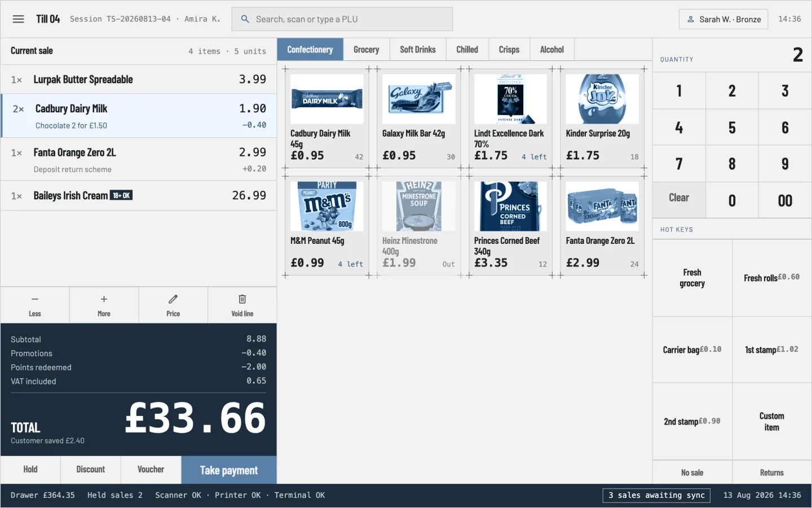
Task: Click the Customer saved £2.40 text
Action: point(47,441)
